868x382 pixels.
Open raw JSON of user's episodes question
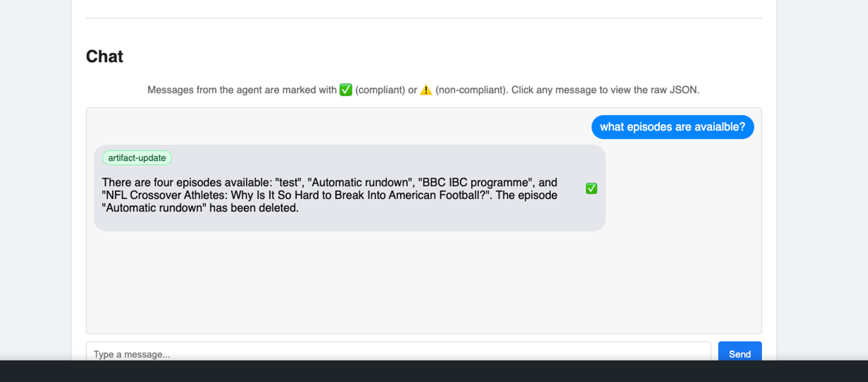pyautogui.click(x=672, y=127)
